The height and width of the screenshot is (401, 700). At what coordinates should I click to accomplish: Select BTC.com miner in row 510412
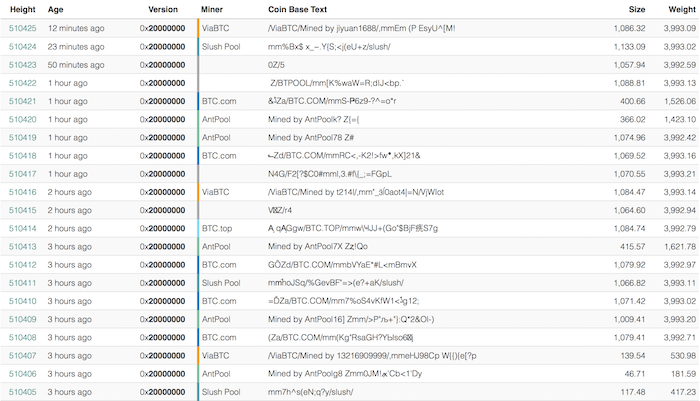[219, 265]
